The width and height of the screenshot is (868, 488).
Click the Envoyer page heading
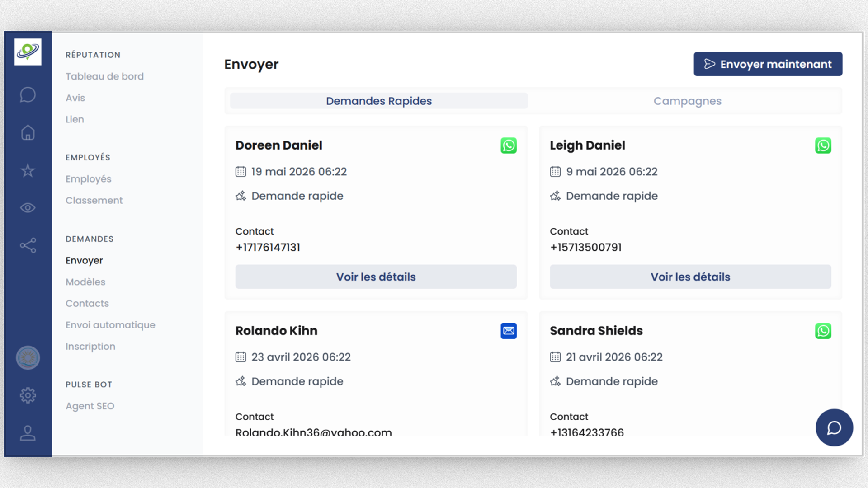tap(251, 64)
